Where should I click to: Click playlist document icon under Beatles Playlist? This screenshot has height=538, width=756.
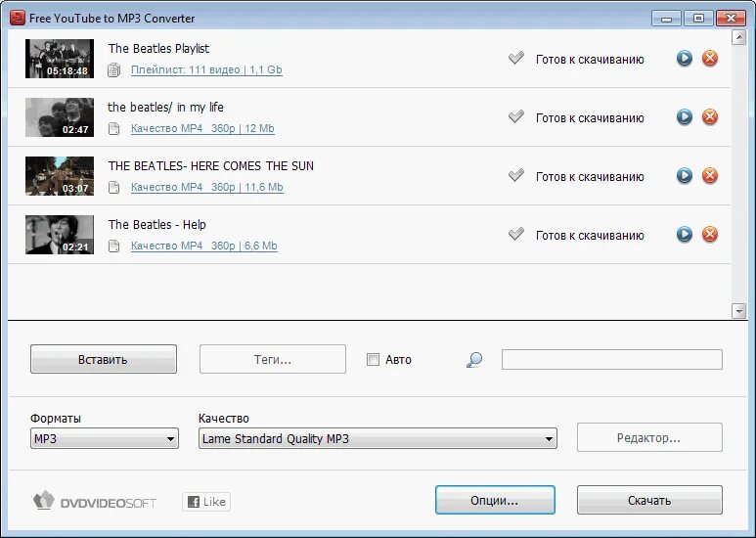tap(113, 69)
